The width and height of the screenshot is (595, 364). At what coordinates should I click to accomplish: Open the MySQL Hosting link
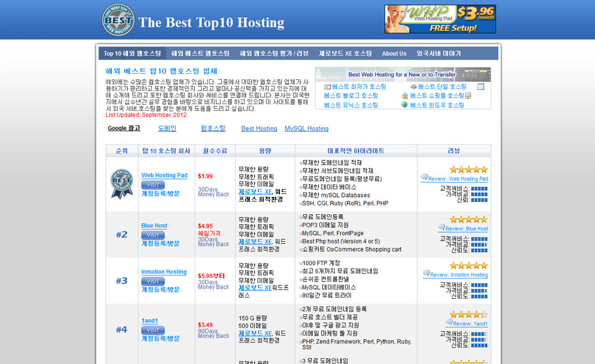(x=306, y=129)
